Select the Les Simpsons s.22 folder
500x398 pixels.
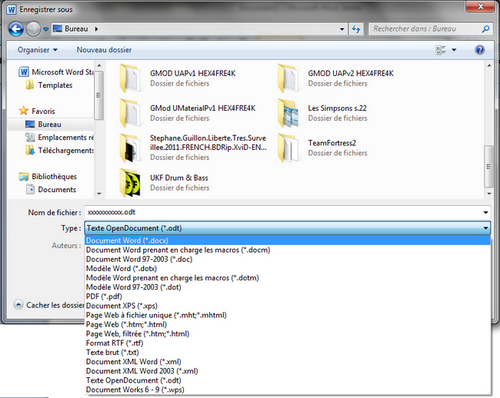pyautogui.click(x=322, y=113)
